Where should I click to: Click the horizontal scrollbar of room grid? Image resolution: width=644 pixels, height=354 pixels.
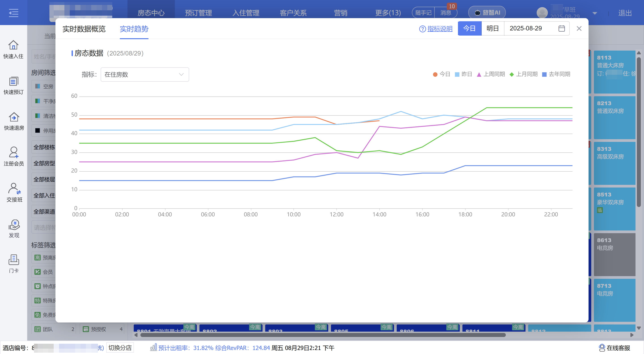(323, 335)
